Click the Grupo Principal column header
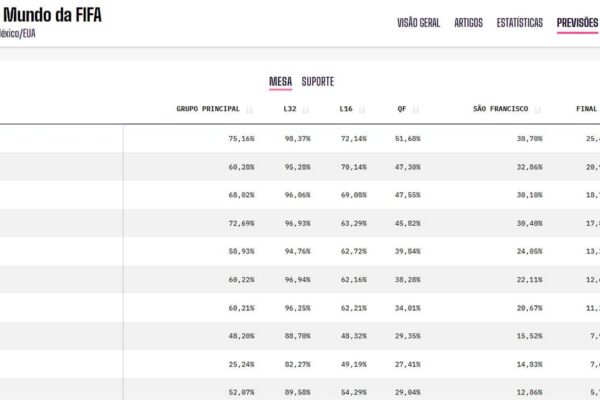This screenshot has width=600, height=400. (x=208, y=109)
